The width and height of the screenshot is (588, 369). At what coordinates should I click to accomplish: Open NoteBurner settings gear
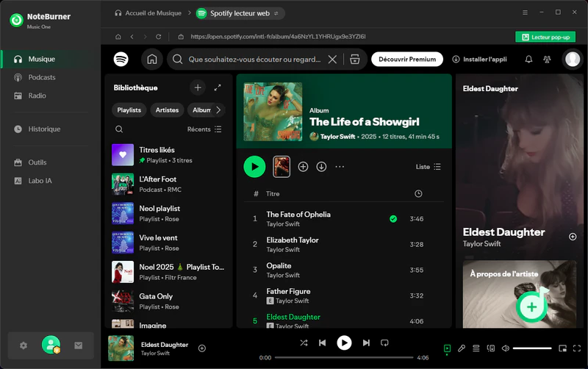(x=24, y=345)
